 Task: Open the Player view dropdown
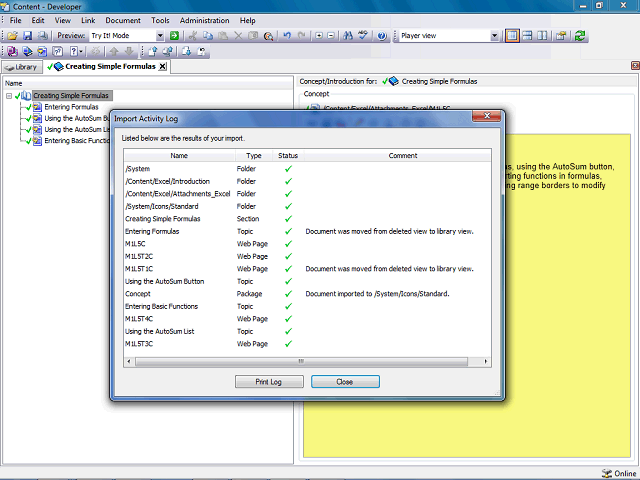494,36
